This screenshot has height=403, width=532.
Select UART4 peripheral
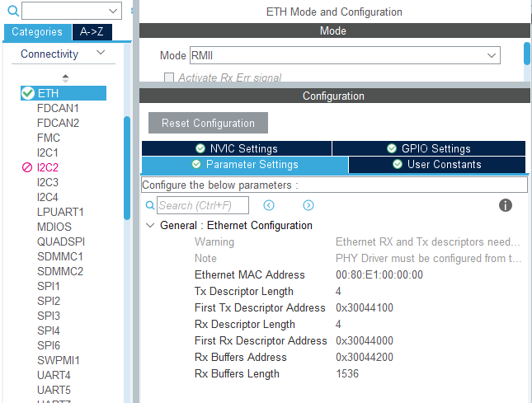point(54,376)
